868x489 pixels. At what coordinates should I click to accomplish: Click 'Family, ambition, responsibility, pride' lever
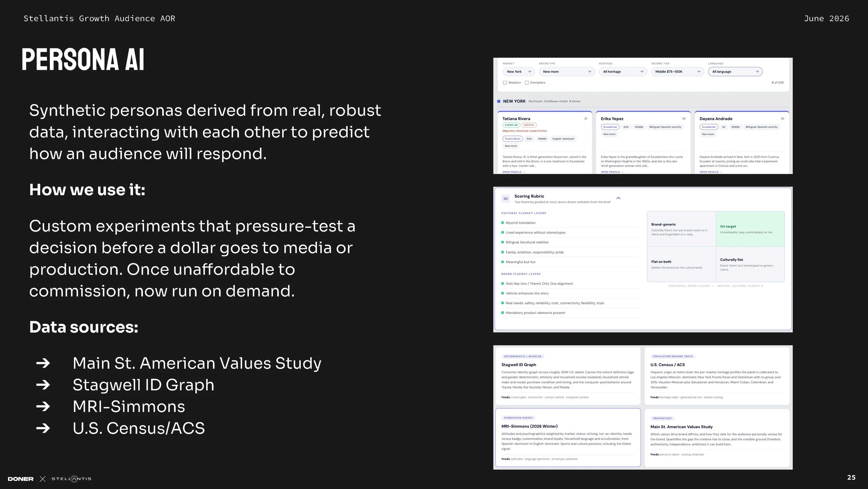click(x=535, y=252)
